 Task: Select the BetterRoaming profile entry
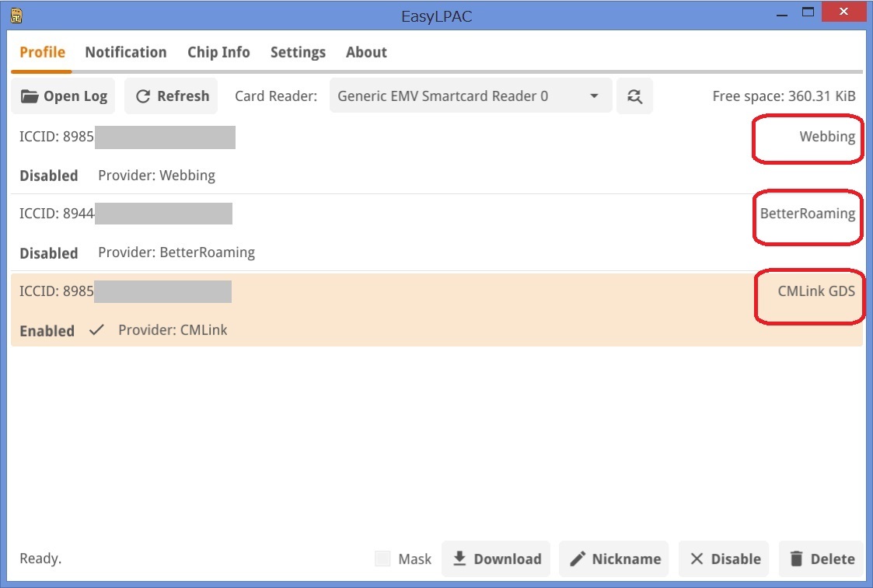coord(389,233)
